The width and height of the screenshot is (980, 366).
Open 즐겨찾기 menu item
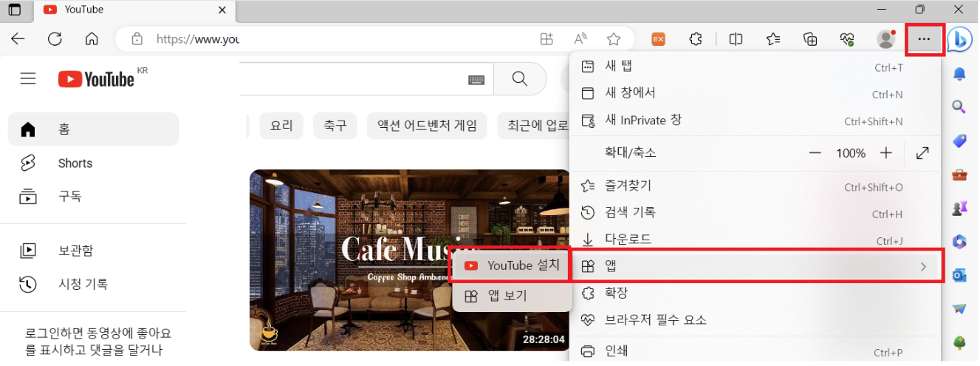pos(755,186)
